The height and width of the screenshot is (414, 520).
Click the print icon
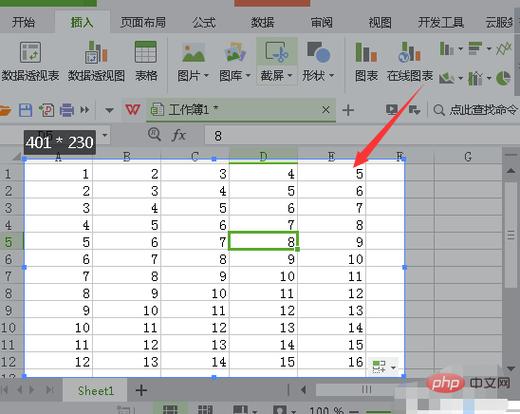[67, 110]
